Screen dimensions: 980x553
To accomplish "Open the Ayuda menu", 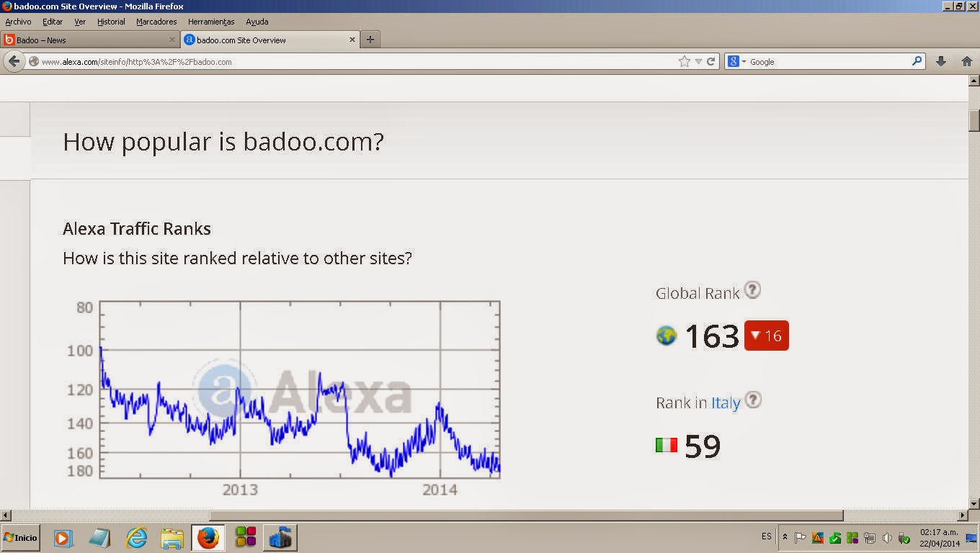I will 257,22.
